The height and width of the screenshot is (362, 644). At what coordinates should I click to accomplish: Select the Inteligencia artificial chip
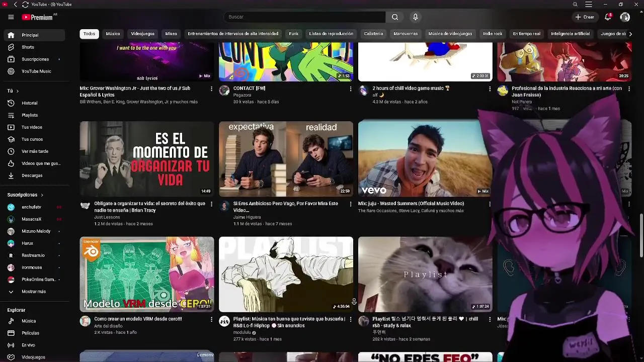pos(570,34)
